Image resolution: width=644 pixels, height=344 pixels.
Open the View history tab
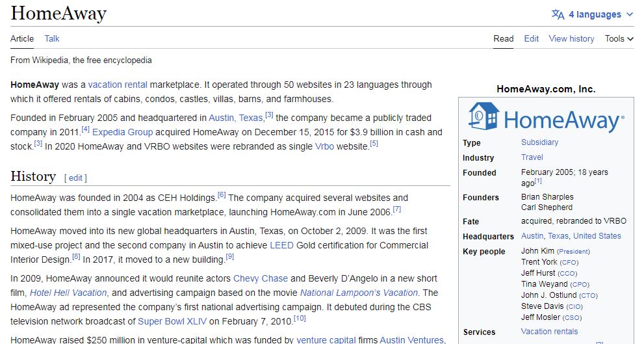click(x=571, y=38)
